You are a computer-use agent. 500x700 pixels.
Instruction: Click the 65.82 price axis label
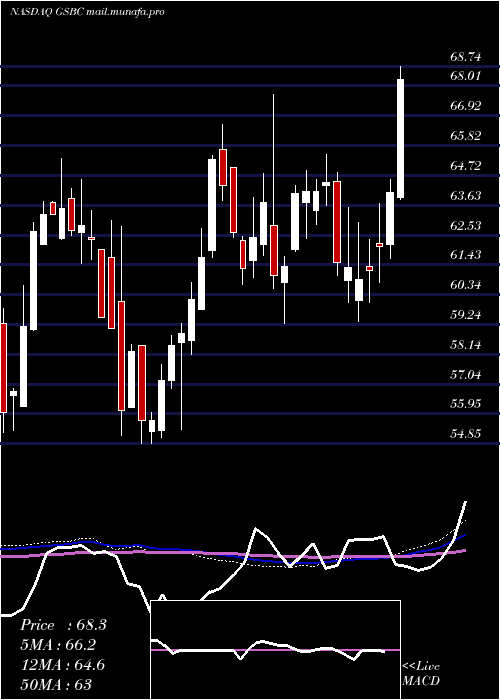466,136
